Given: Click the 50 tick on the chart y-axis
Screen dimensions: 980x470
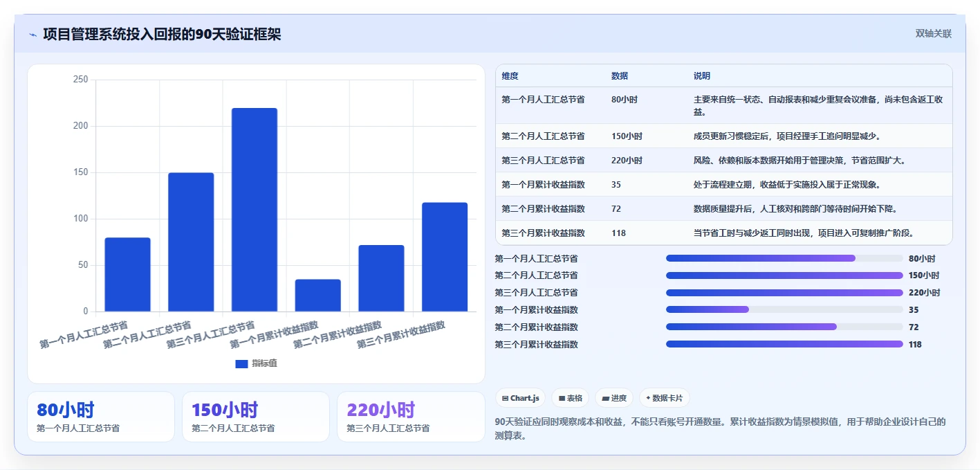Looking at the screenshot, I should coord(82,265).
